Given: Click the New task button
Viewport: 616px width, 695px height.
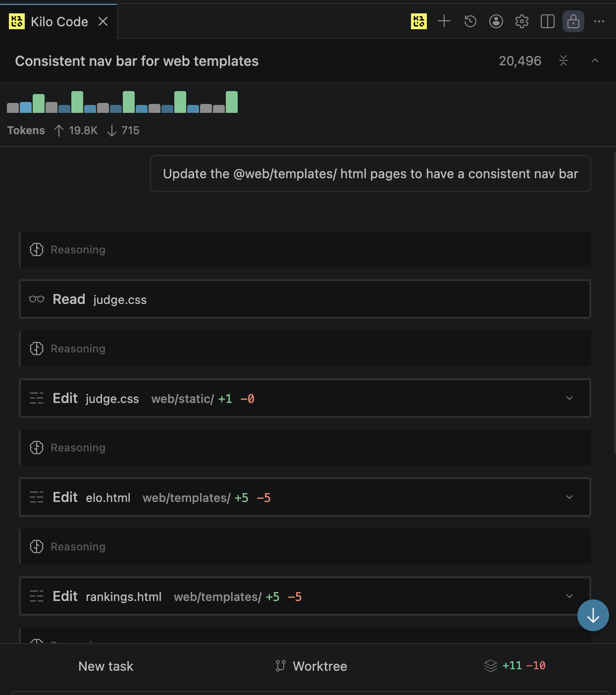Looking at the screenshot, I should coord(105,666).
